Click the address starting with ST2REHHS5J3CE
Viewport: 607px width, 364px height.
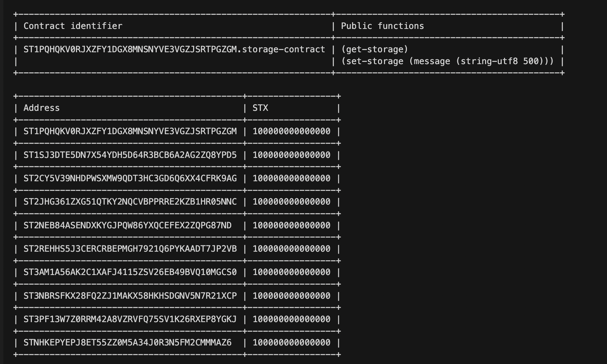pos(130,249)
